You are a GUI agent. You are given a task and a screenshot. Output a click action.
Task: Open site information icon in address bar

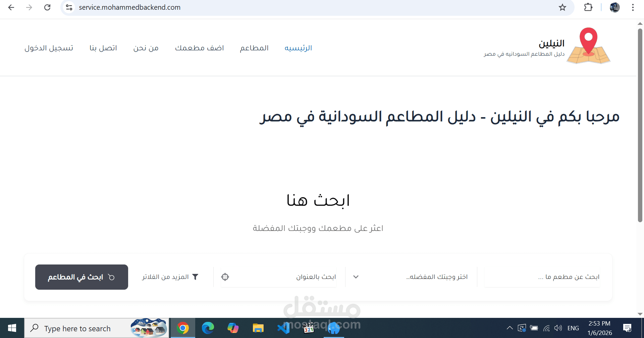point(69,7)
